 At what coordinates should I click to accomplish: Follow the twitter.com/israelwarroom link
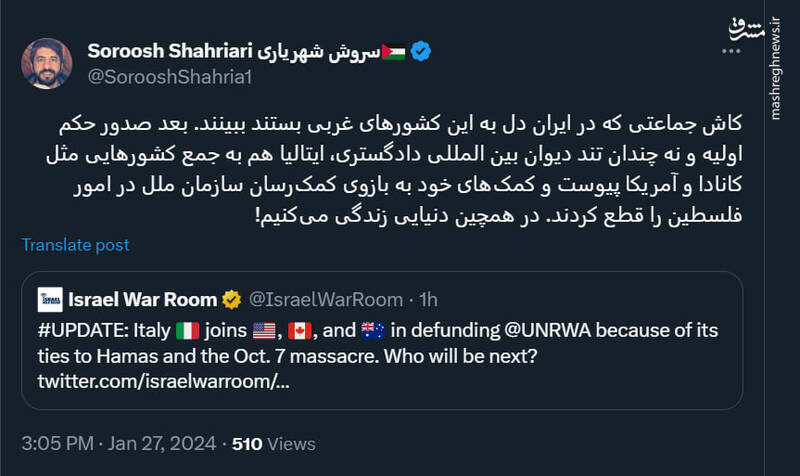164,382
